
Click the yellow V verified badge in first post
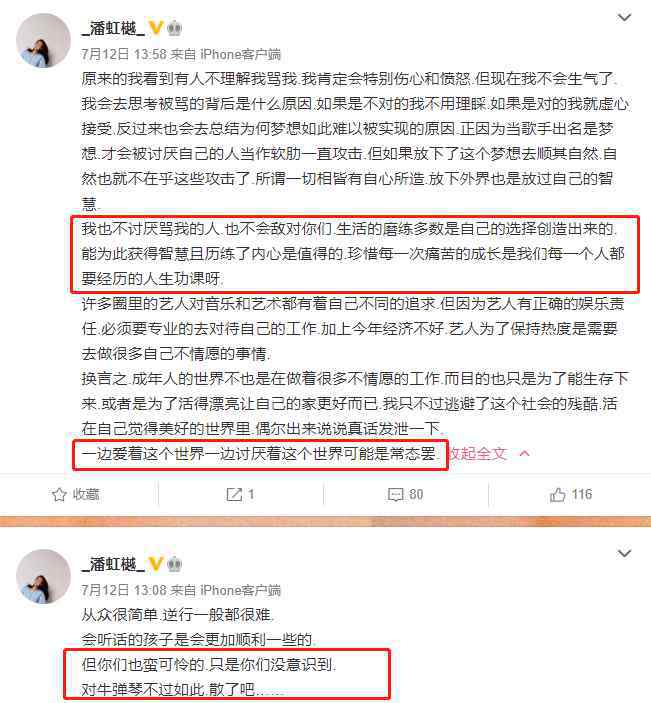pos(155,28)
